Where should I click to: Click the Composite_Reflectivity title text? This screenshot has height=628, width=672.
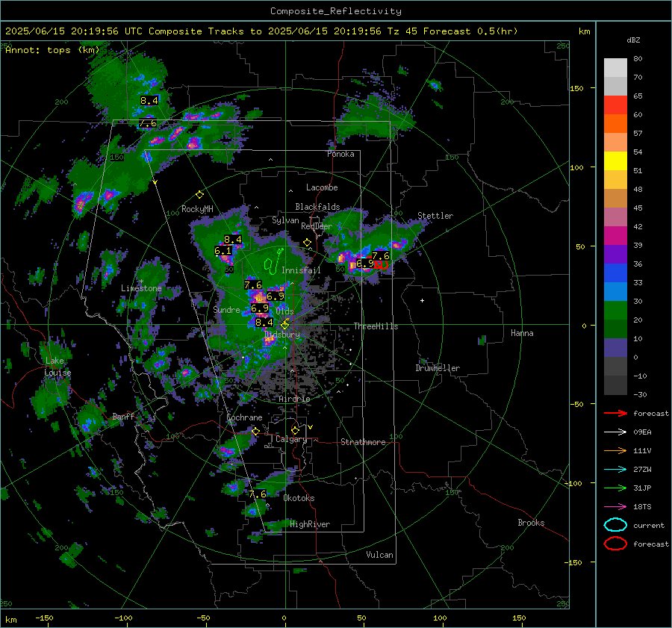(336, 11)
